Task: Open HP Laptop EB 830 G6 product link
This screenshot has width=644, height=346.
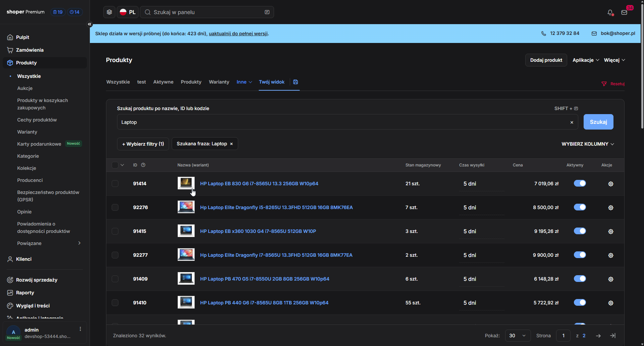Action: (259, 184)
